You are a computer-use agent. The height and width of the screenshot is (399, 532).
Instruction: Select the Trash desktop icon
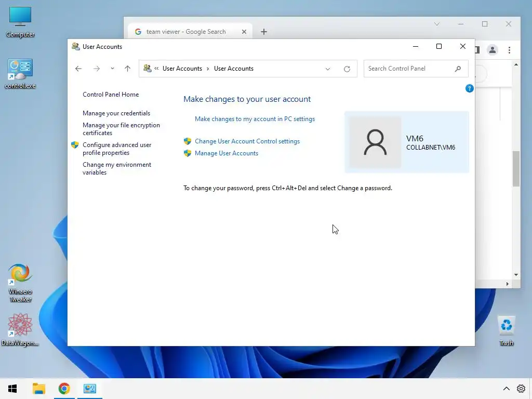pyautogui.click(x=506, y=331)
